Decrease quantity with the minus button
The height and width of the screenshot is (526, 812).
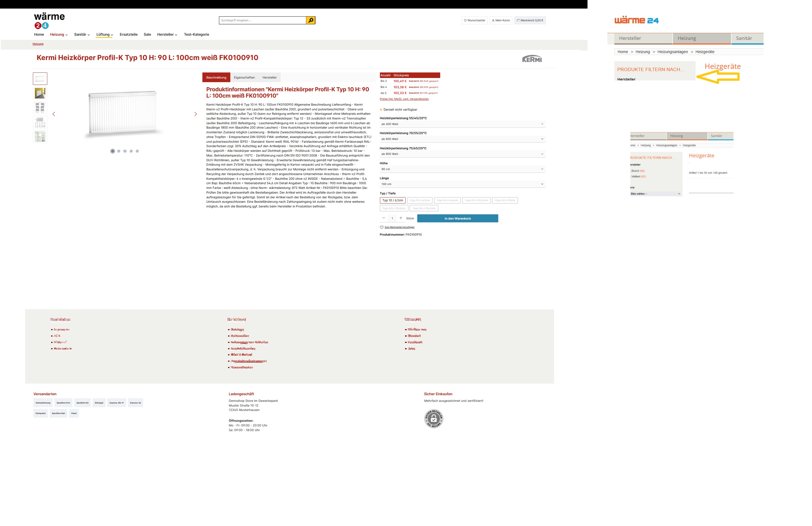pyautogui.click(x=383, y=218)
